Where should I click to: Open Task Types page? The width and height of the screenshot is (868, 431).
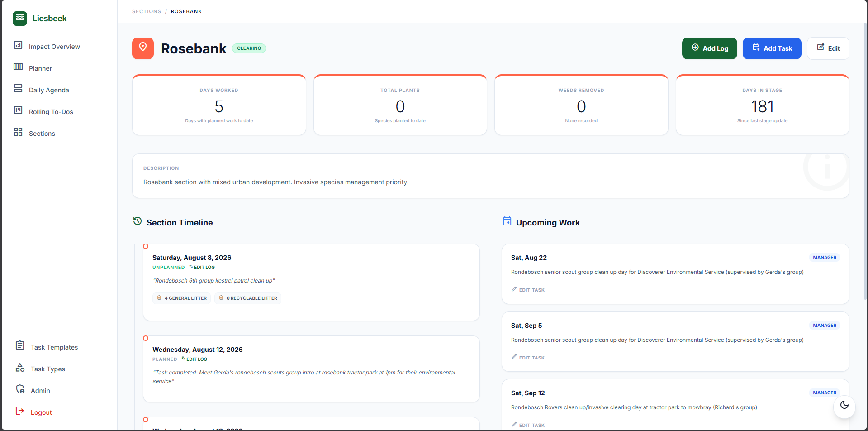tap(48, 369)
